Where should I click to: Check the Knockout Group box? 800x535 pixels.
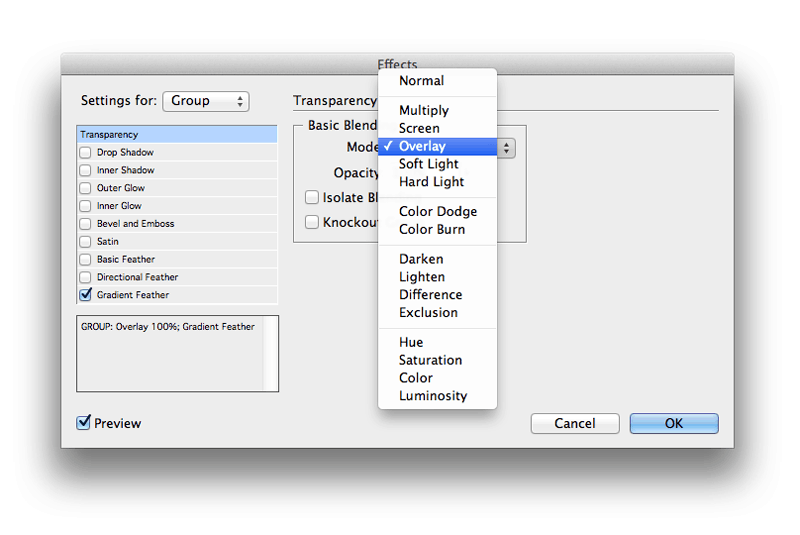coord(311,222)
